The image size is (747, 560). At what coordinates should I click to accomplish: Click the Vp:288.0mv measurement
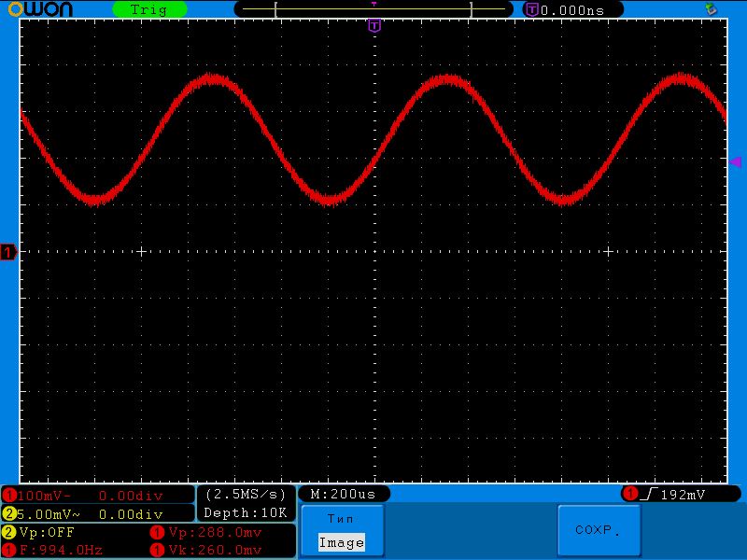(215, 532)
